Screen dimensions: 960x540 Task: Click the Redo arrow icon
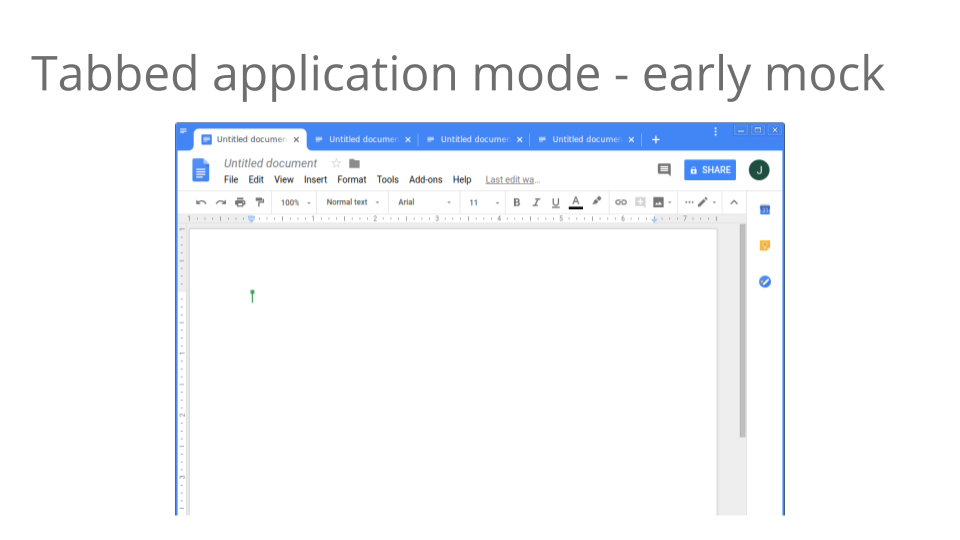tap(220, 202)
